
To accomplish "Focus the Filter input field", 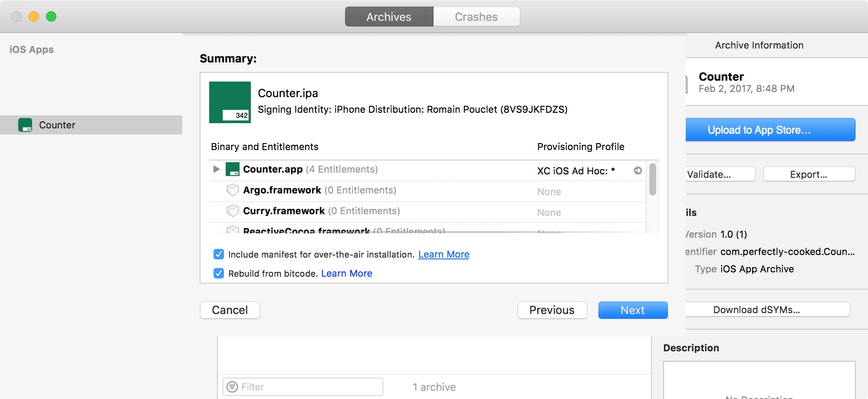I will click(308, 387).
